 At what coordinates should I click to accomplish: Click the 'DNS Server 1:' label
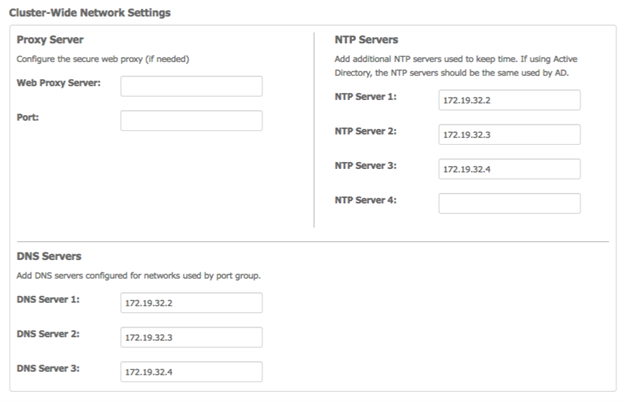point(48,299)
